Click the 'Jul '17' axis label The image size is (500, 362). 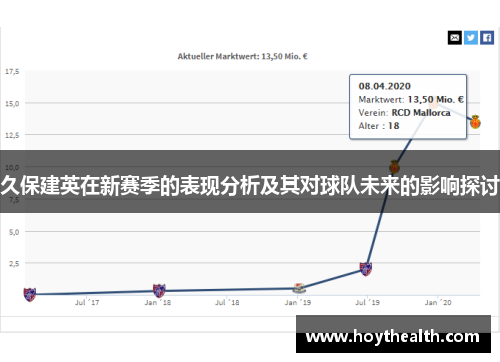pos(87,303)
